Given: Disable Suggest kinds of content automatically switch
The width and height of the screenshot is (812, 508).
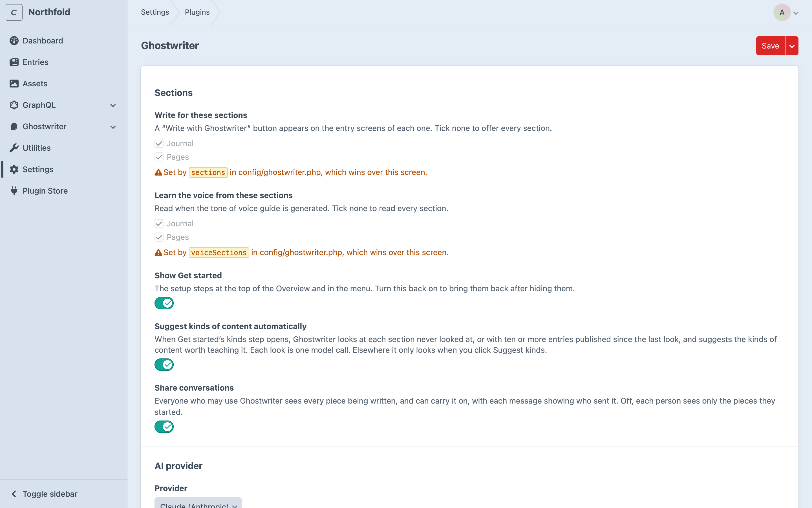Looking at the screenshot, I should (164, 365).
